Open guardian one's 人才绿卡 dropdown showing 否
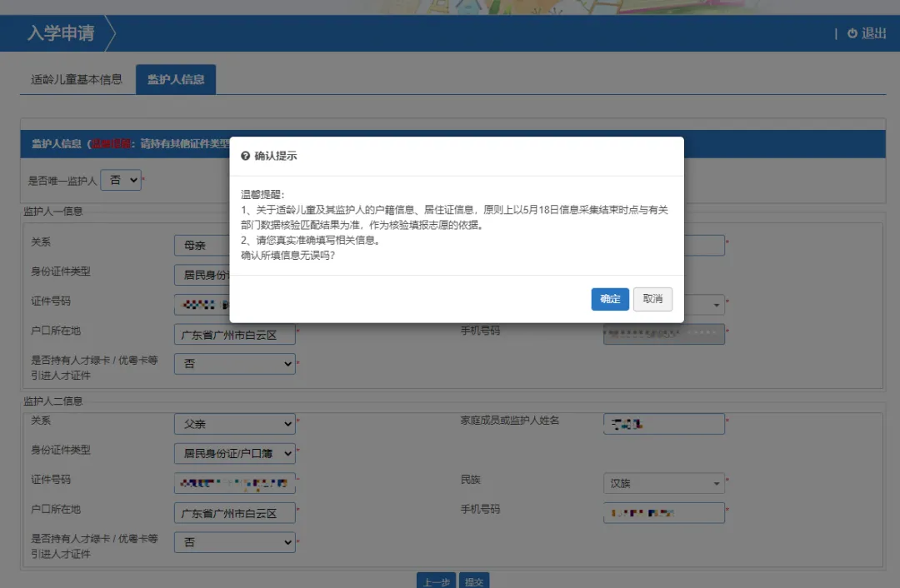Image resolution: width=900 pixels, height=588 pixels. tap(234, 364)
